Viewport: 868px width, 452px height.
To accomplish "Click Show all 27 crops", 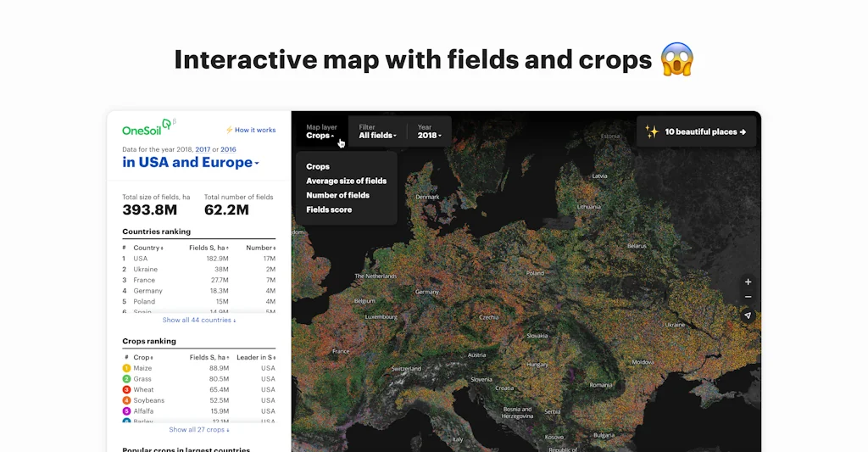I will 198,430.
